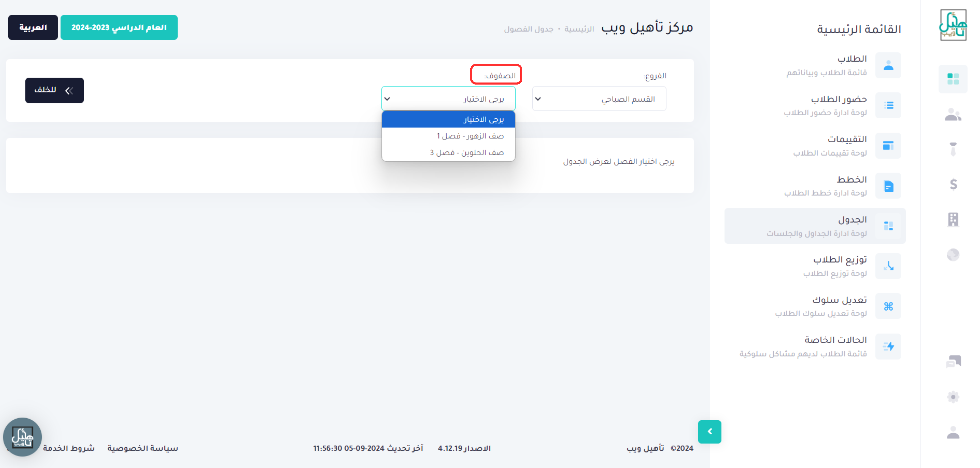This screenshot has height=468, width=980.
Task: Select the الجدول menu item
Action: pos(815,226)
